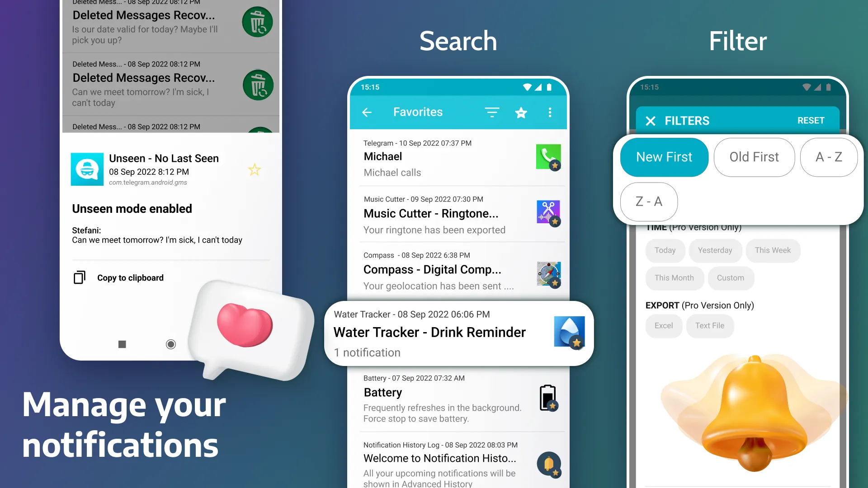Open the Favorites tab

coord(417,112)
